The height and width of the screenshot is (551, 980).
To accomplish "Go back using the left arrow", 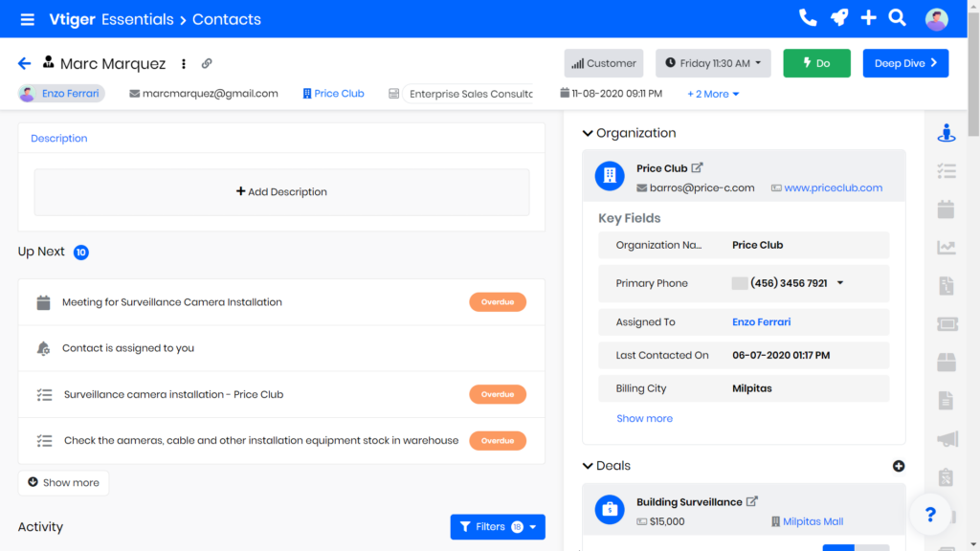I will [25, 64].
